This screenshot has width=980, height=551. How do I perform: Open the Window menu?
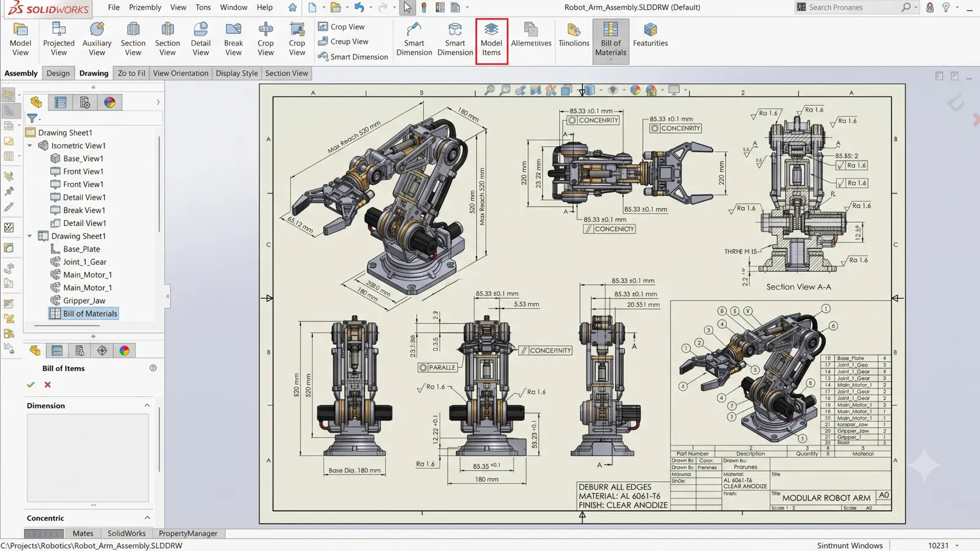233,7
